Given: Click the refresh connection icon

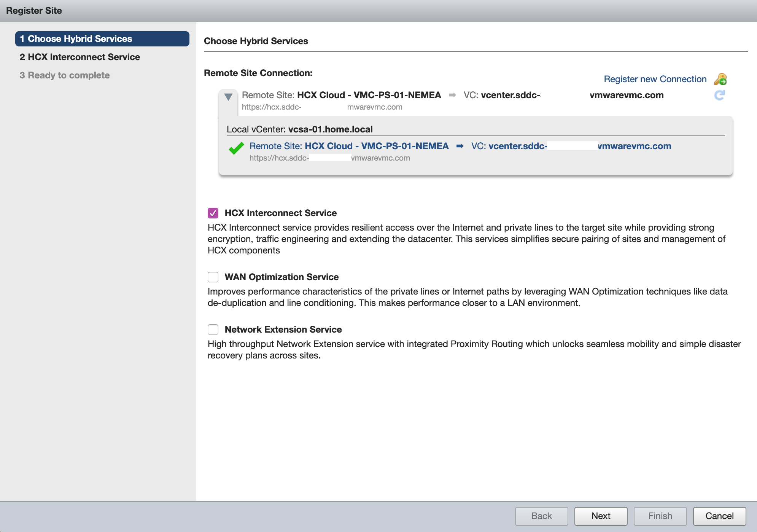Looking at the screenshot, I should tap(719, 95).
